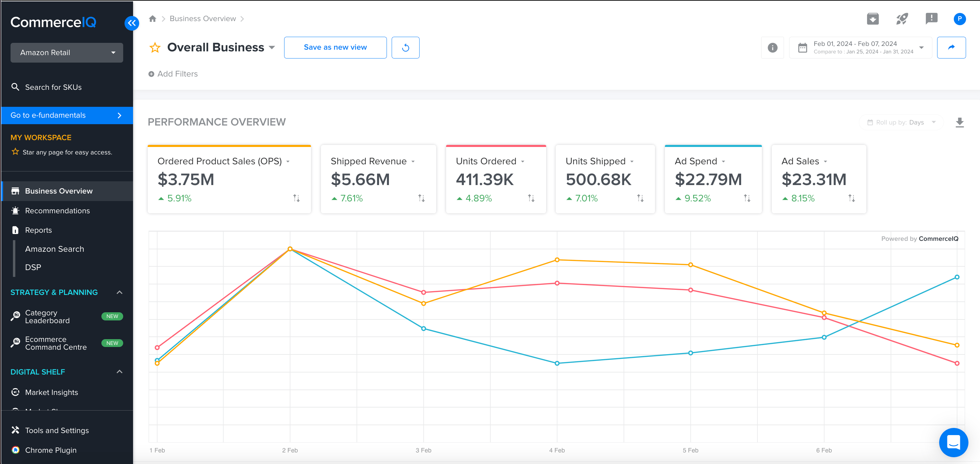Collapse the sidebar with double-chevron button
The image size is (980, 464).
(132, 23)
